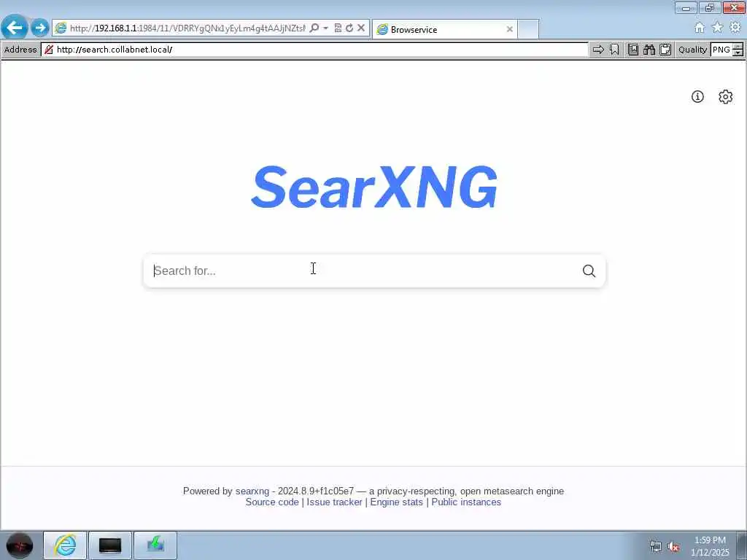The height and width of the screenshot is (560, 747).
Task: Open SearXNG Preferences gear icon
Action: [x=725, y=97]
